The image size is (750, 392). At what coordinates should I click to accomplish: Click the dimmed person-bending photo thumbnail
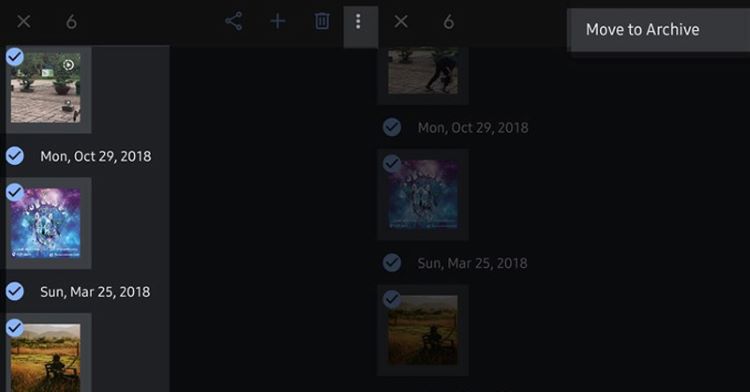[x=423, y=71]
